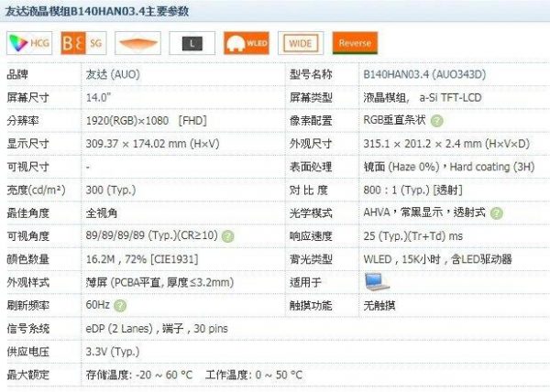Click the WIDE viewing angle icon
This screenshot has width=550, height=392.
tap(301, 43)
